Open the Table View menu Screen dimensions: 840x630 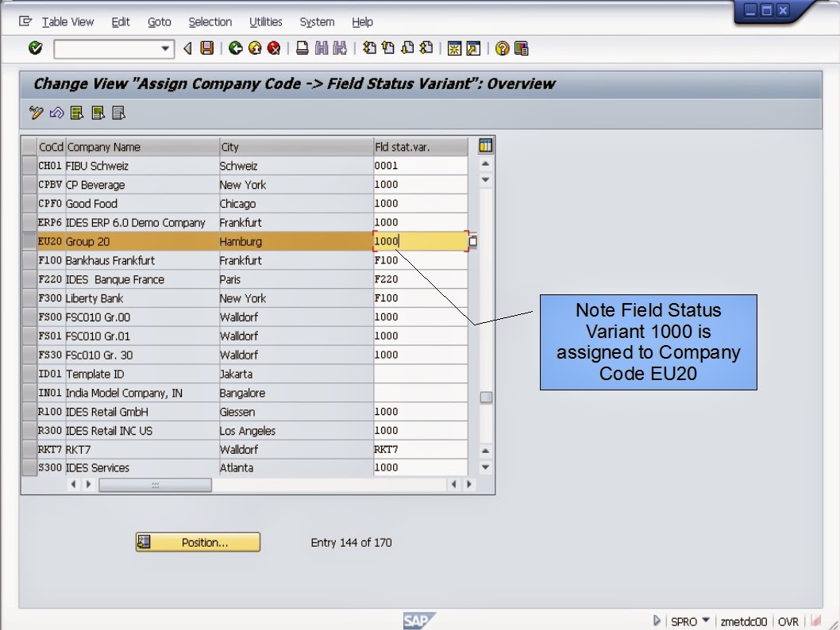tap(67, 21)
